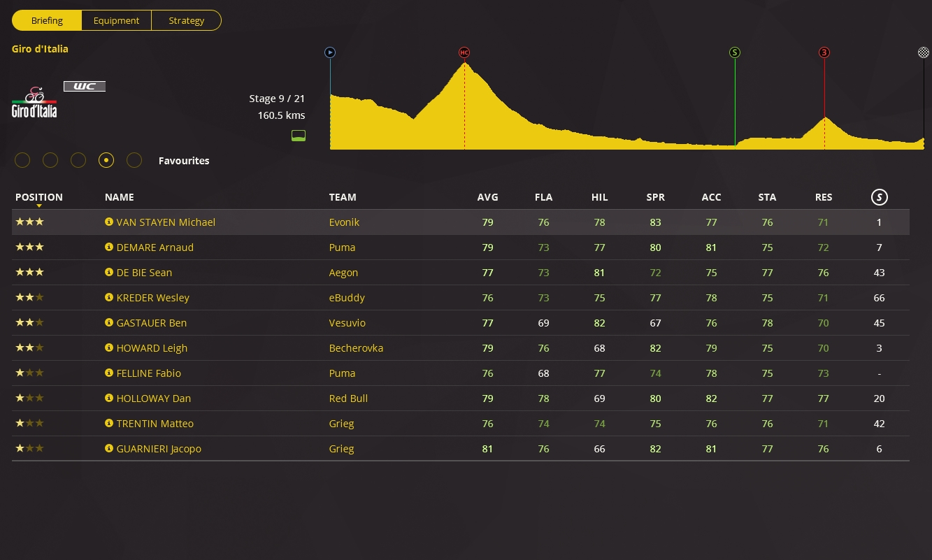
Task: Open rider DEMARE Arnaud
Action: (155, 247)
